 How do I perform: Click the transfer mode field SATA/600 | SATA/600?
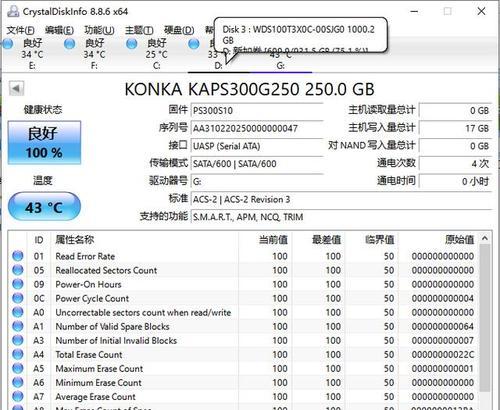pyautogui.click(x=257, y=164)
